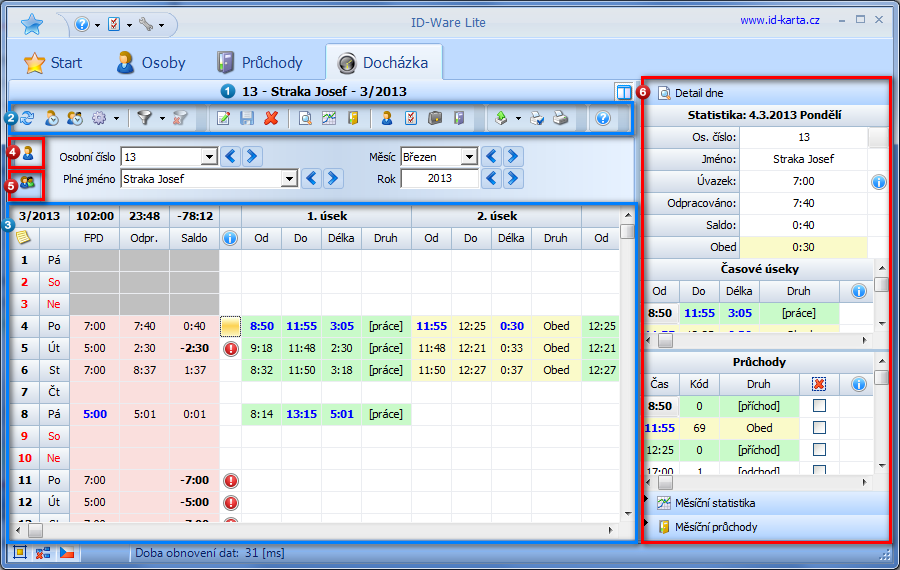The height and width of the screenshot is (570, 900).
Task: Click the single person view icon left of Osobní číslo
Action: pyautogui.click(x=28, y=153)
